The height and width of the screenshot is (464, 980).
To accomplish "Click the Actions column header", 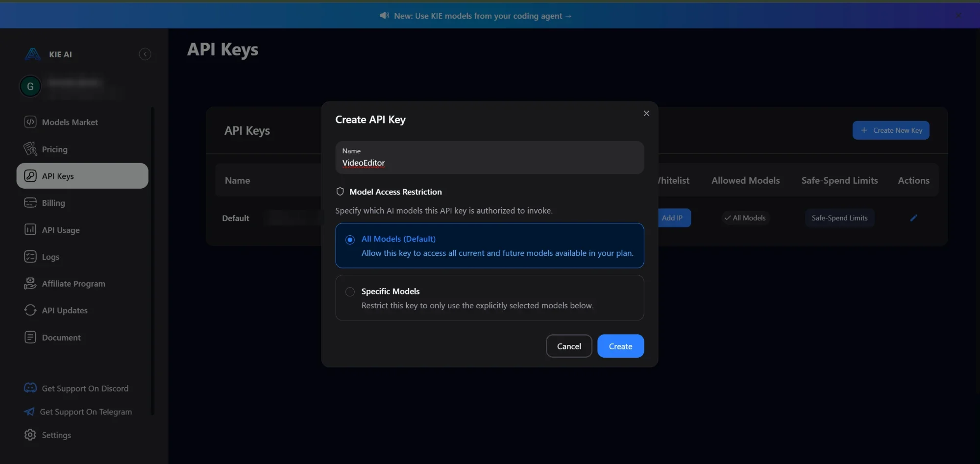I will [913, 180].
